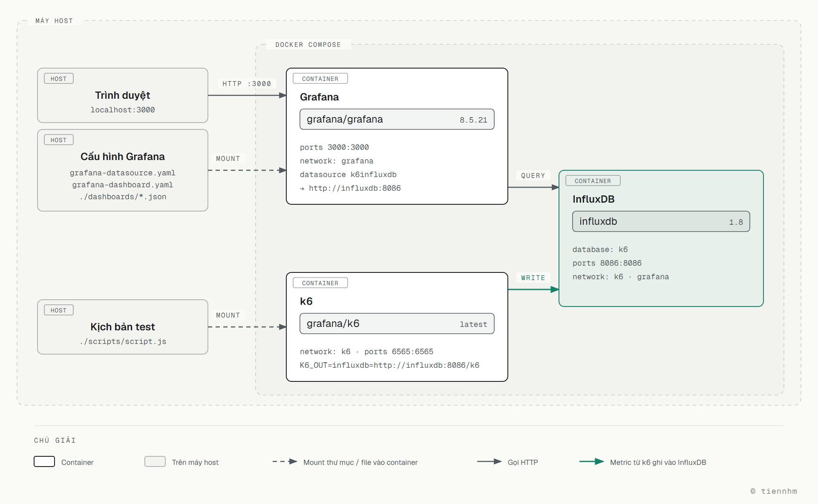Click the Grafana container title
This screenshot has height=504, width=818.
[319, 97]
